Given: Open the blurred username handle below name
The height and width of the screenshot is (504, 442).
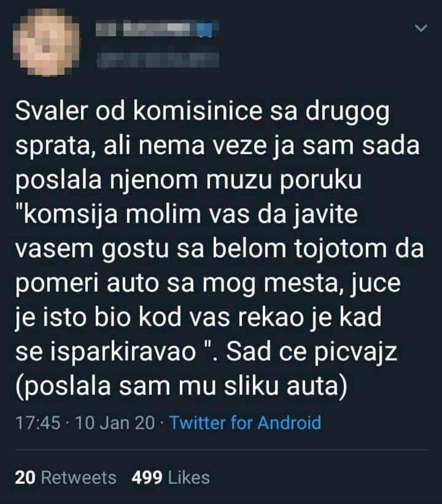Looking at the screenshot, I should pyautogui.click(x=158, y=60).
